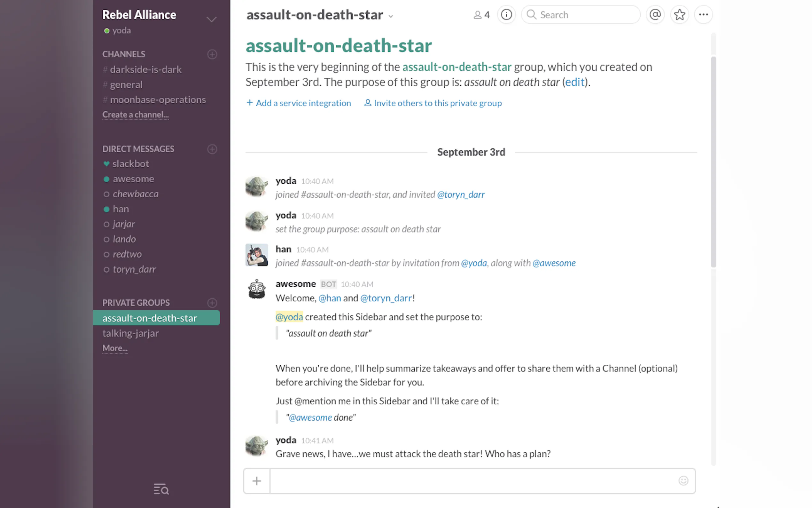The height and width of the screenshot is (508, 812).
Task: Click the emoji smiley in message box
Action: (x=683, y=481)
